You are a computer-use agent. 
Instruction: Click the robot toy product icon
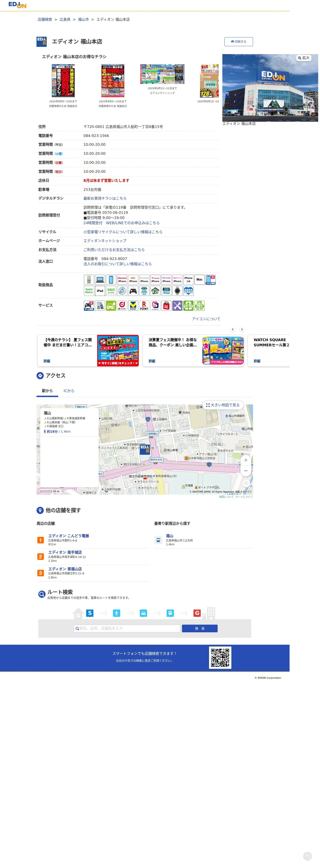click(144, 291)
